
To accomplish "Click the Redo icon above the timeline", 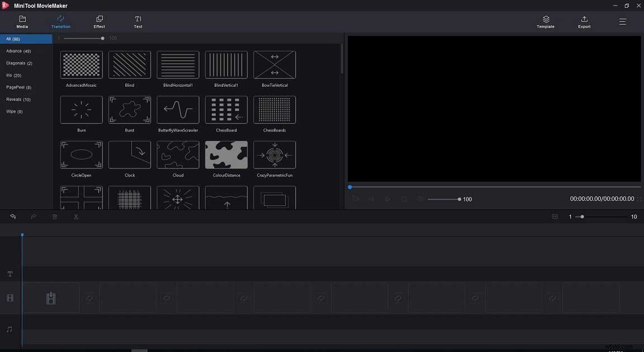I will click(x=34, y=217).
